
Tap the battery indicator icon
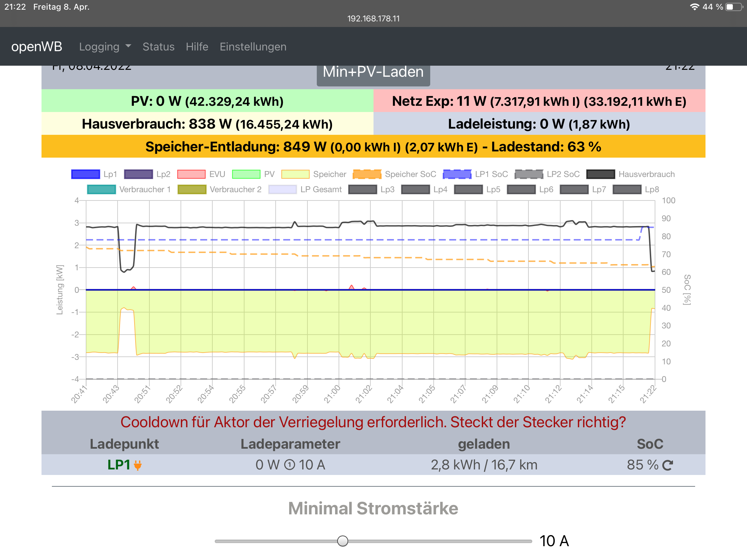(x=734, y=7)
